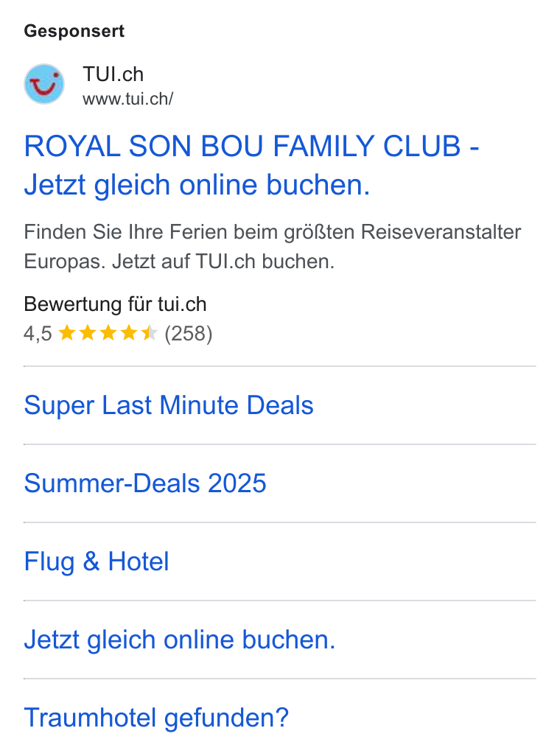Click the fourth gold rating star
Screen dimensions: 560x756
(129, 332)
